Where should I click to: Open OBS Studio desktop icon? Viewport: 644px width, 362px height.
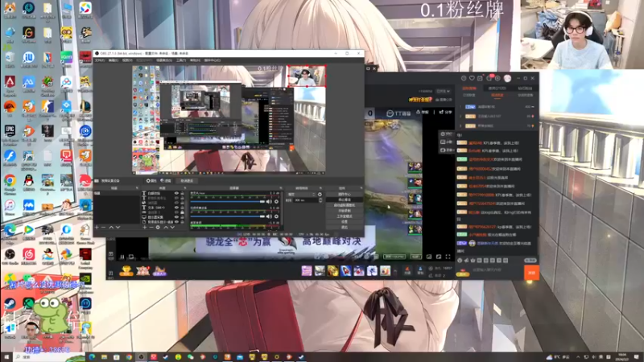(10, 257)
